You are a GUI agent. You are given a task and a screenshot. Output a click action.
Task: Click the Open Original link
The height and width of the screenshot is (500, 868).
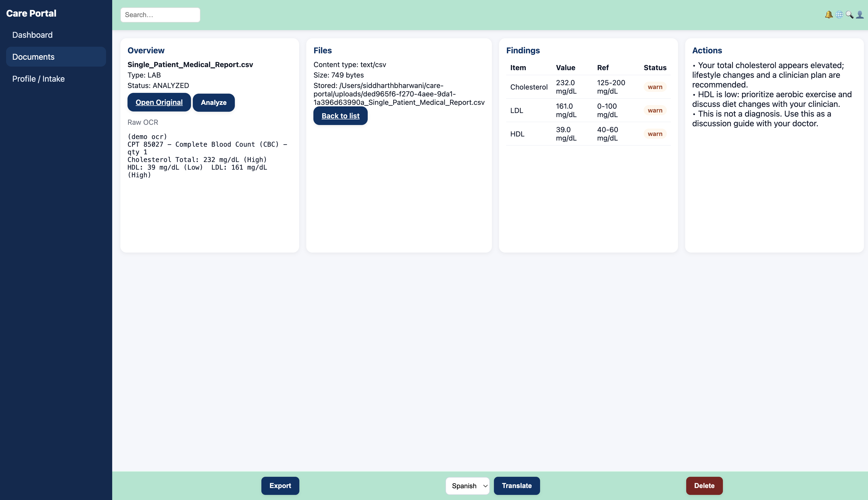159,102
